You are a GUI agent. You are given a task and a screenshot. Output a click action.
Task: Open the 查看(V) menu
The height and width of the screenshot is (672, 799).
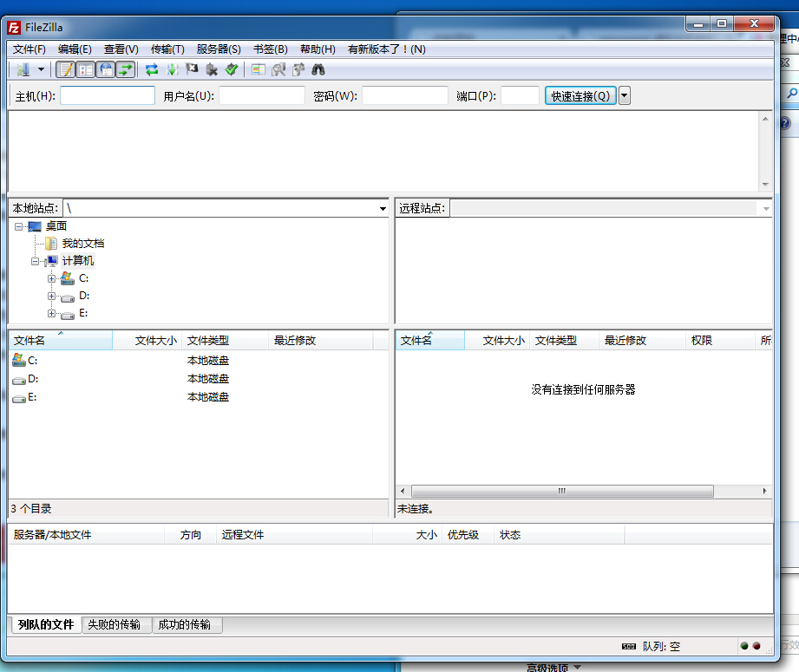pos(121,49)
